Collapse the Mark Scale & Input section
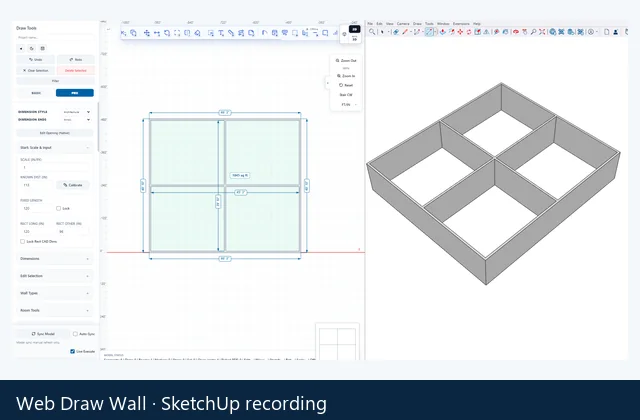This screenshot has width=640, height=420. pos(55,147)
